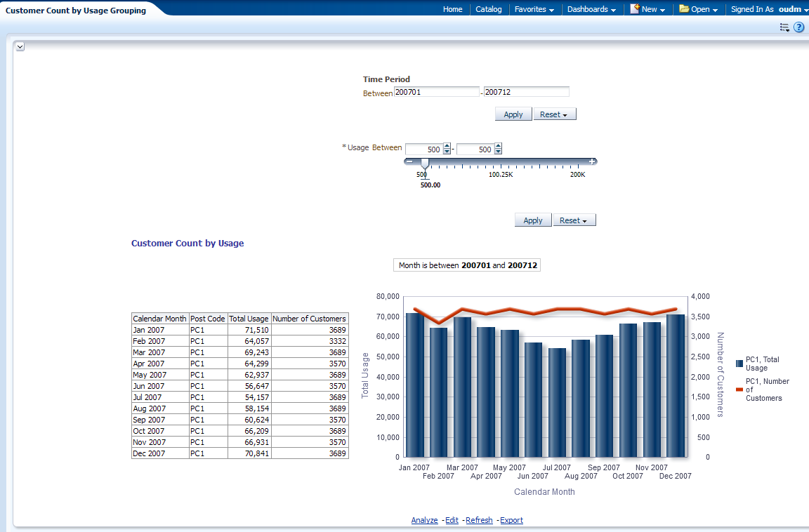
Task: Click the Customer Count by Usage title
Action: coord(188,244)
